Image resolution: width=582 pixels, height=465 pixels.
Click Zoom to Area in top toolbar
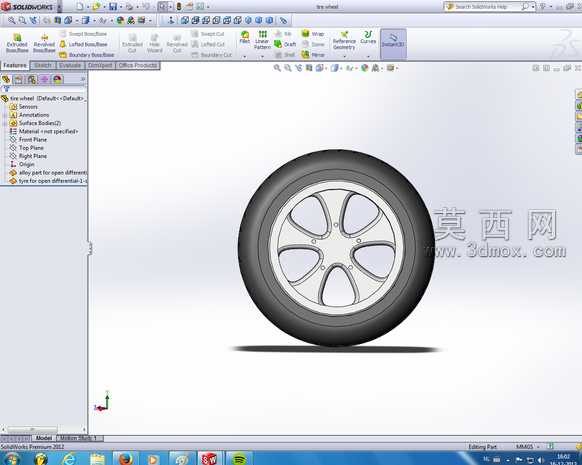click(22, 20)
